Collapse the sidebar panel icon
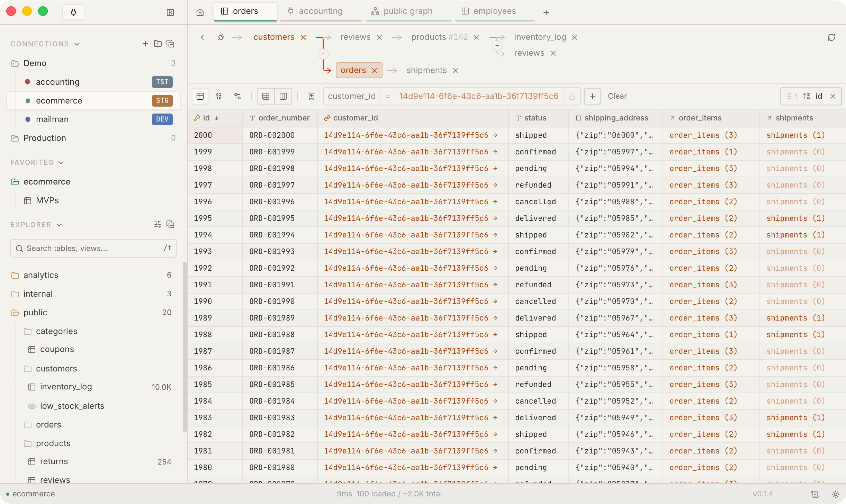 pos(170,12)
